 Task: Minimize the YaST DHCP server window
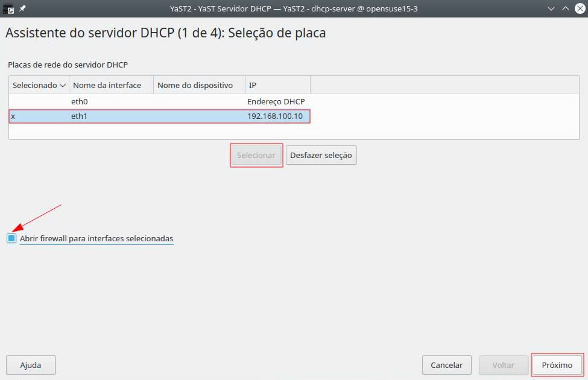552,8
